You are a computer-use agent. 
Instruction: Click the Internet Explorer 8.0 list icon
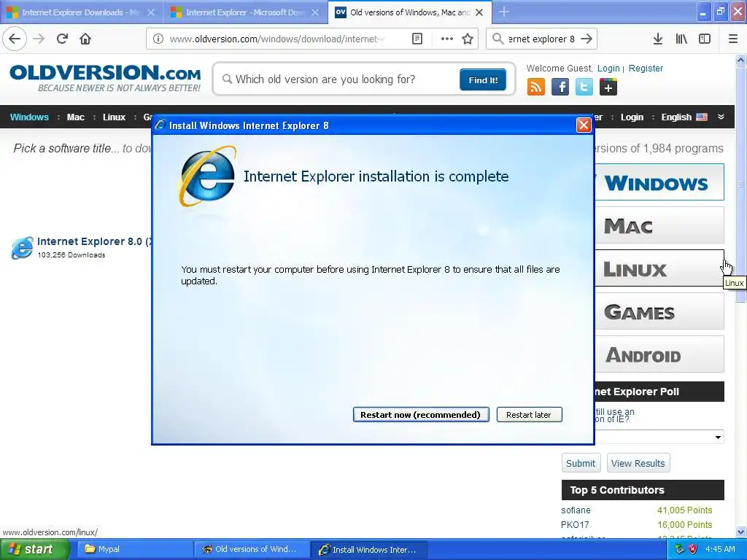pyautogui.click(x=23, y=248)
